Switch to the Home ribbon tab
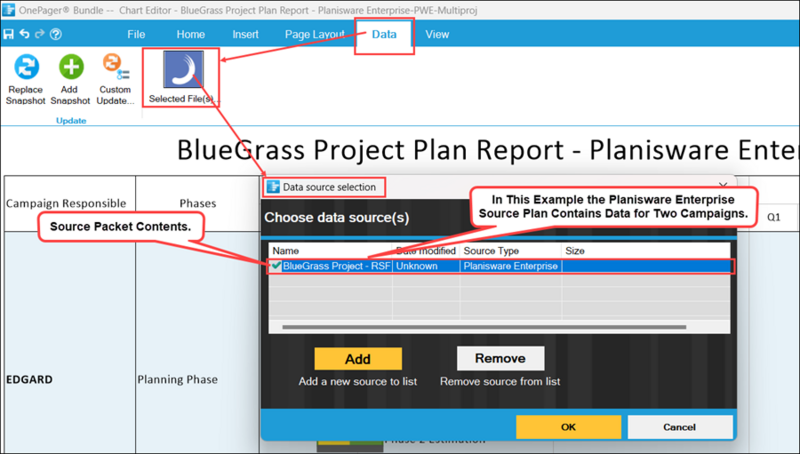 [x=190, y=34]
